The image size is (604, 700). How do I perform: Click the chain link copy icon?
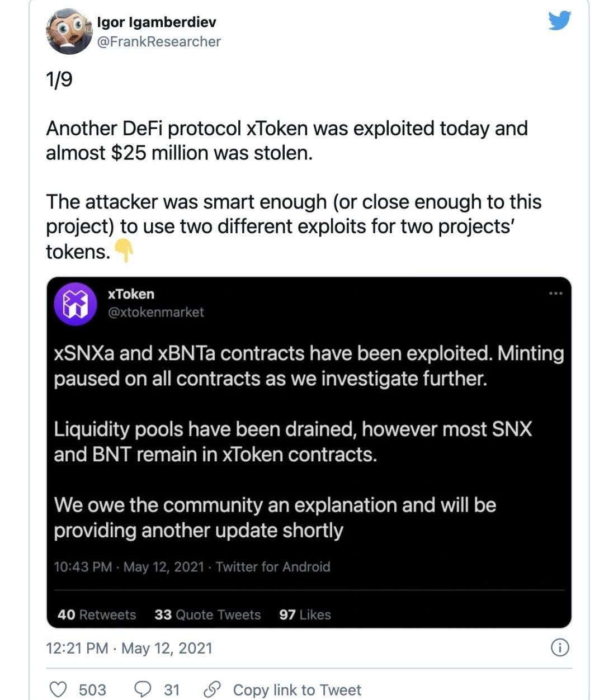coord(212,689)
